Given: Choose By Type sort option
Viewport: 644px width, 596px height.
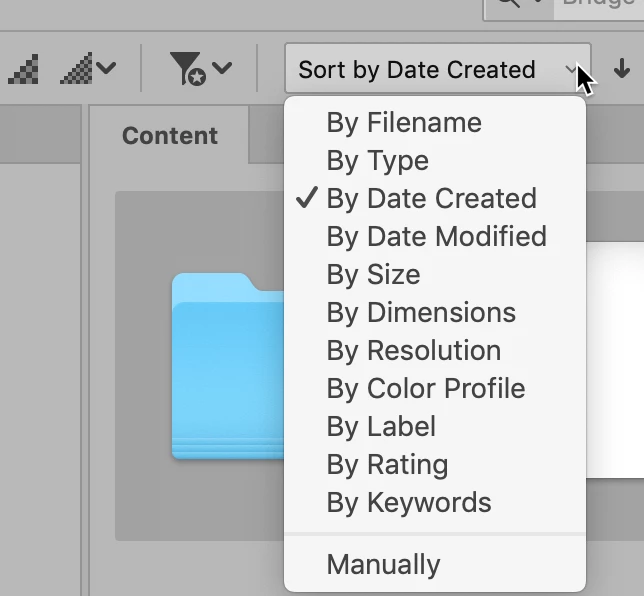Looking at the screenshot, I should [x=377, y=161].
